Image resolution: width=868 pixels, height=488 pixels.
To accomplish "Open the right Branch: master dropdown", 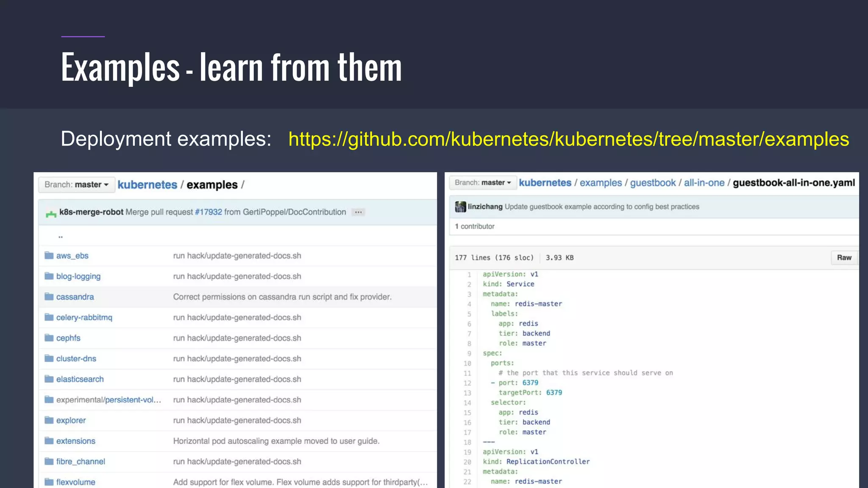I will click(483, 183).
